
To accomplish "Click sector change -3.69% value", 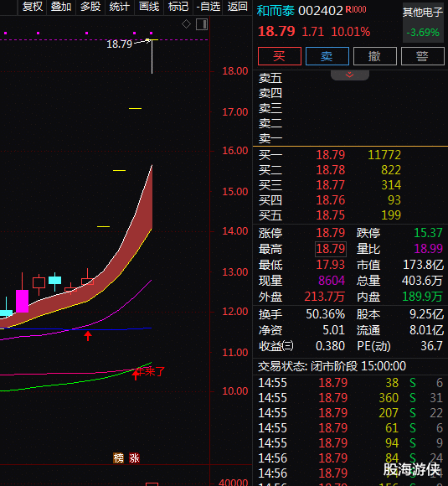I will pos(423,33).
